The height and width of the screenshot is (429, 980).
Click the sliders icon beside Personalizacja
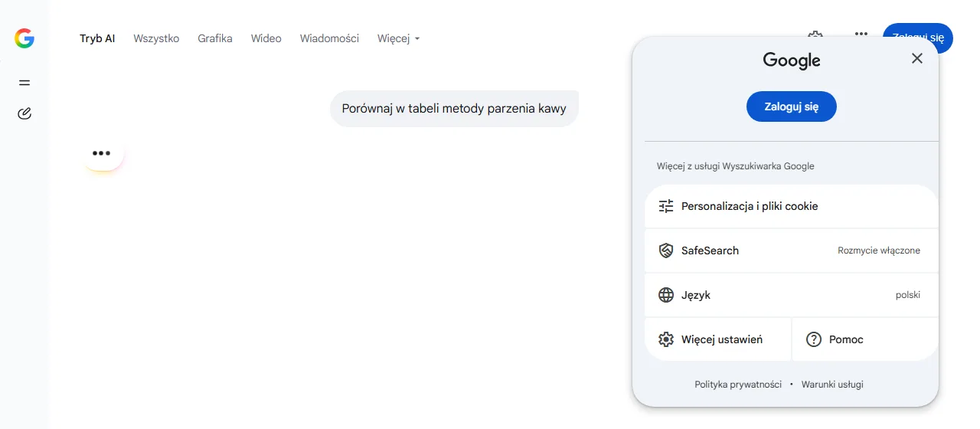click(666, 206)
